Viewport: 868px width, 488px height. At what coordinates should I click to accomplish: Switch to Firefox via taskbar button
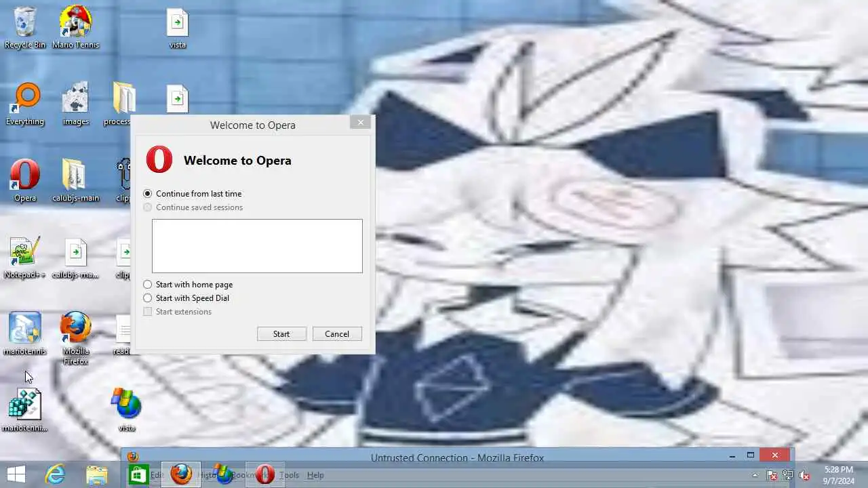180,474
